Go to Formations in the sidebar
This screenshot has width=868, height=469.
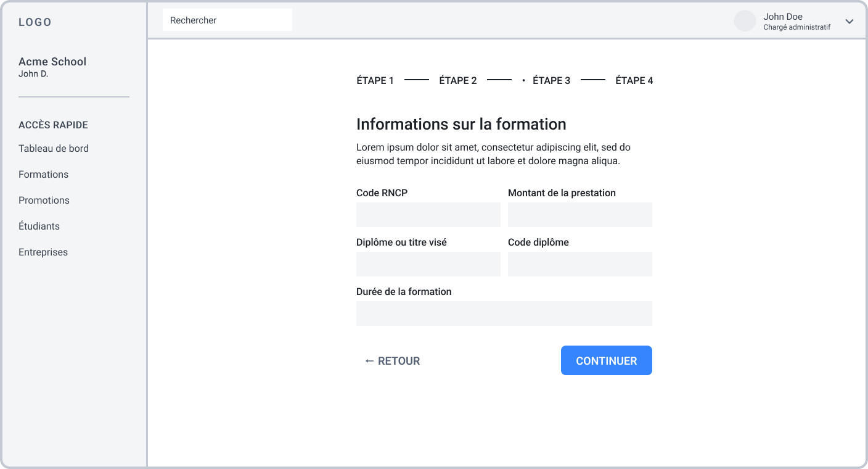[43, 174]
